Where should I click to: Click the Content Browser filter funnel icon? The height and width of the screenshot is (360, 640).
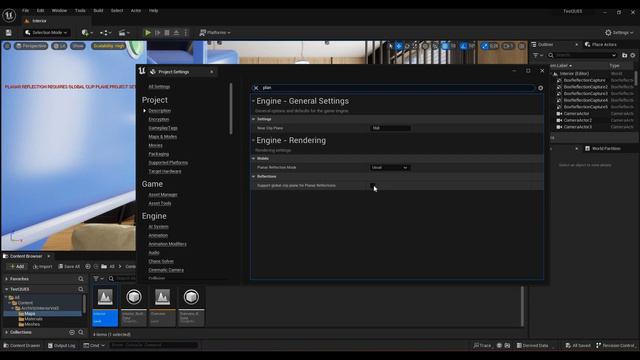(96, 279)
